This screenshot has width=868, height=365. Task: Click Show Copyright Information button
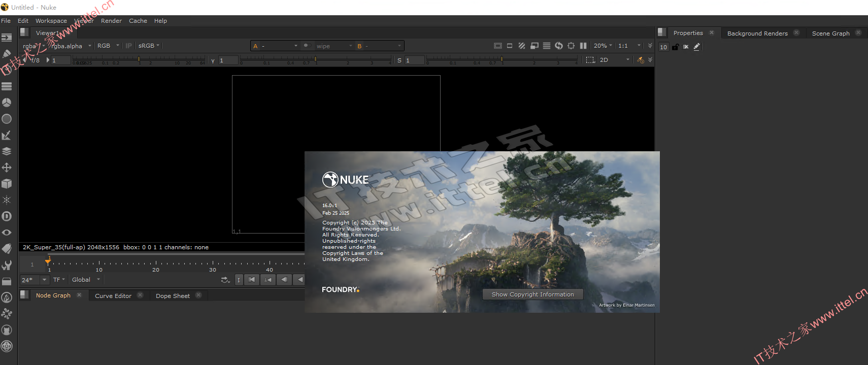click(533, 294)
